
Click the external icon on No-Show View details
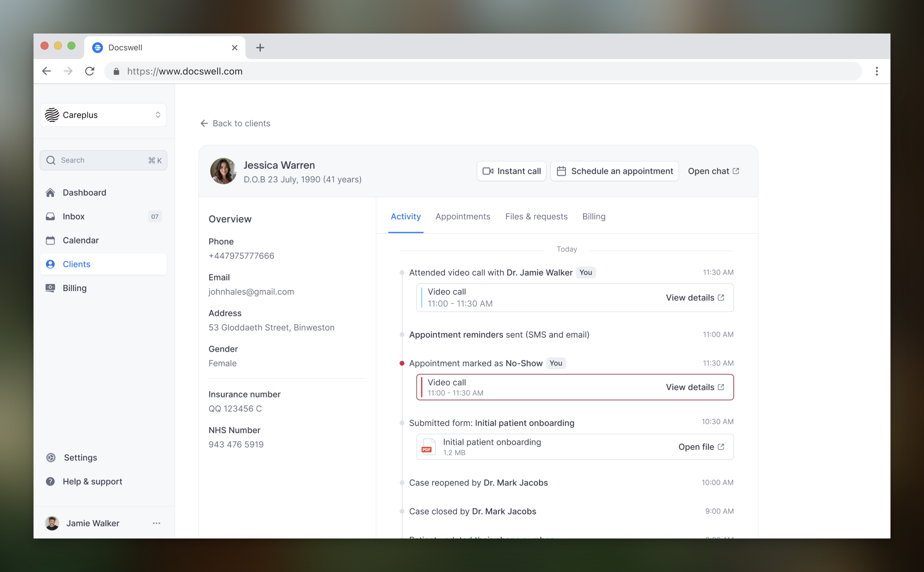(721, 387)
